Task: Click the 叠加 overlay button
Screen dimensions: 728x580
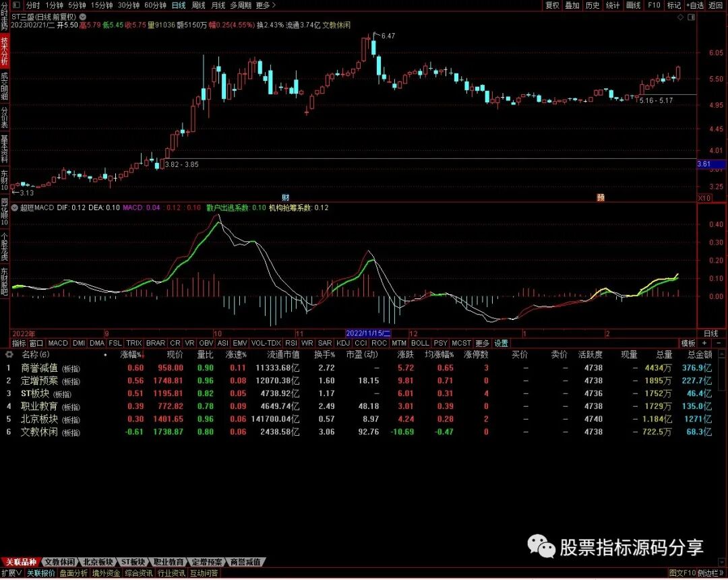Action: 572,5
